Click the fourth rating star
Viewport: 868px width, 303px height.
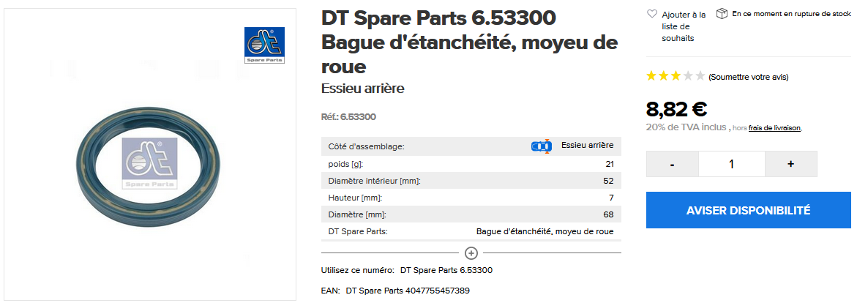pos(688,76)
